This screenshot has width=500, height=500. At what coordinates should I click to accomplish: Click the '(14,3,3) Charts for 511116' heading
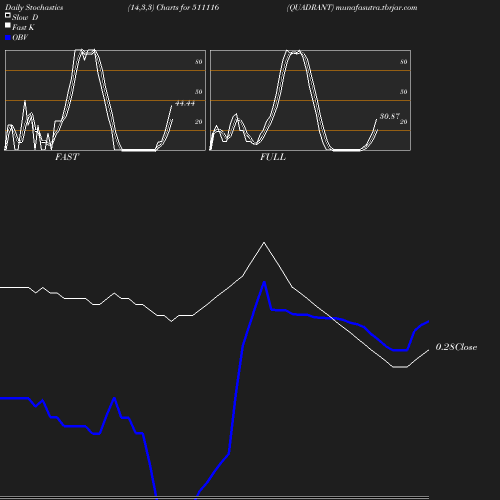[x=173, y=8]
